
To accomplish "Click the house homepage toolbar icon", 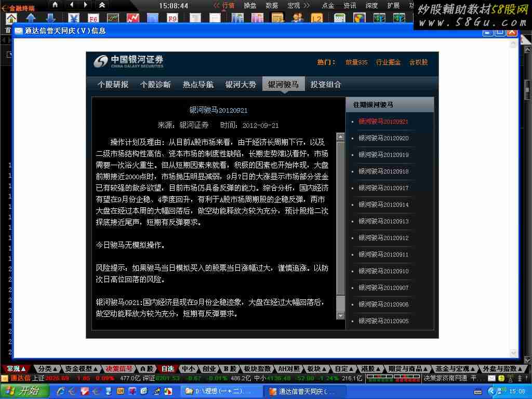I will 11,18.
